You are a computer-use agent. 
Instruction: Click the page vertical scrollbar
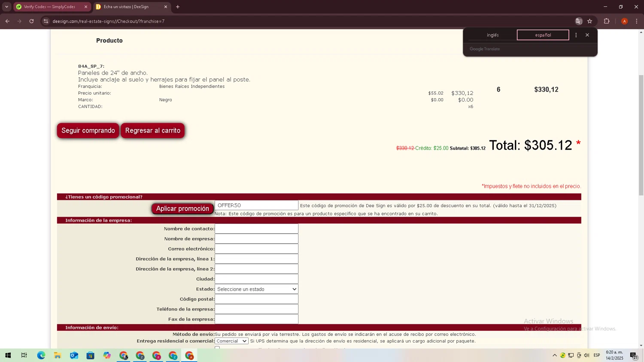click(641, 135)
